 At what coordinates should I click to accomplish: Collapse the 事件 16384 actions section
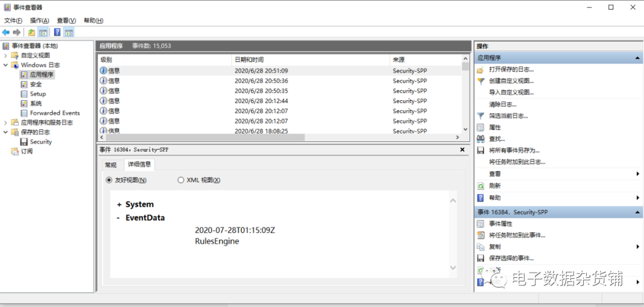click(x=637, y=212)
